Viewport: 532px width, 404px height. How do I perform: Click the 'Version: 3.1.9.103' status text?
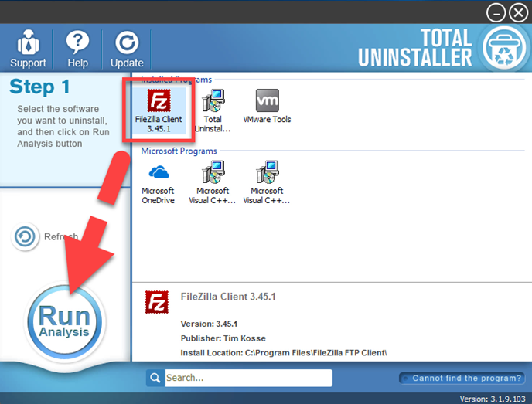(x=493, y=399)
